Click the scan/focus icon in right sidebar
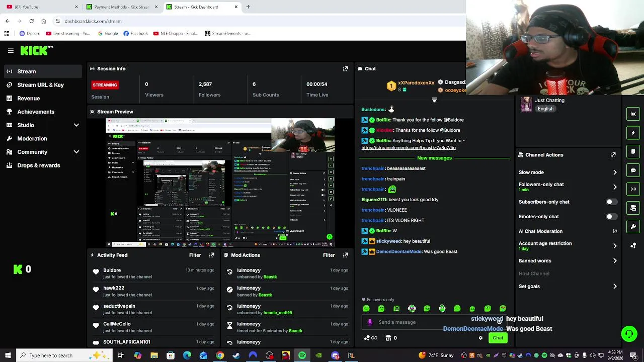This screenshot has height=362, width=644. tap(633, 114)
